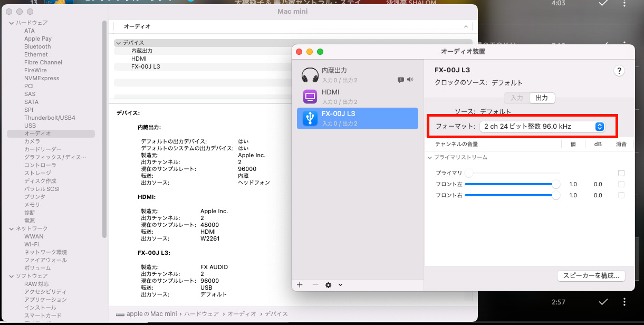Screen dimensions: 644x325
Task: Click the 消音 column header
Action: pos(621,144)
